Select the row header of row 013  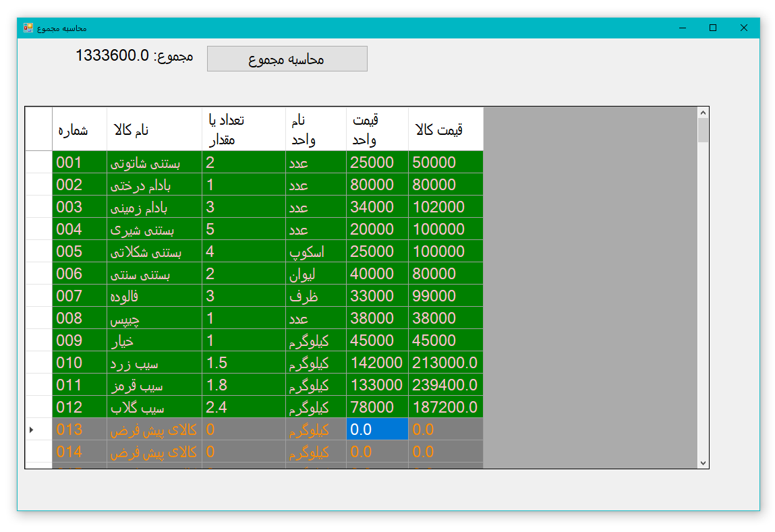[x=38, y=430]
